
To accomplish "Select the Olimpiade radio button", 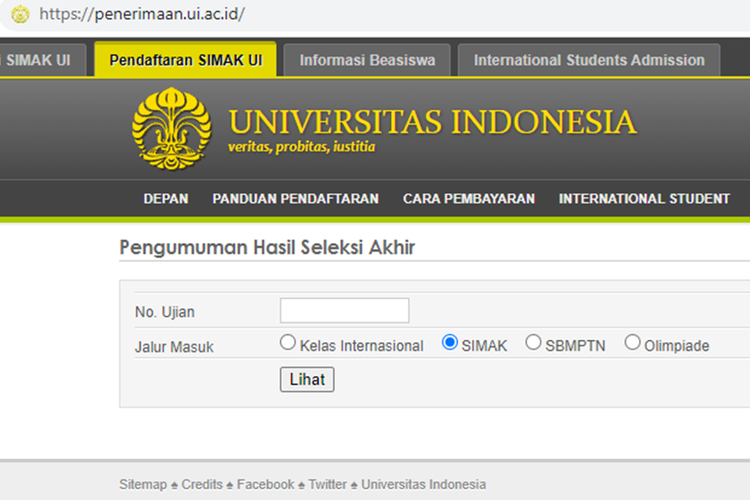I will pos(632,343).
